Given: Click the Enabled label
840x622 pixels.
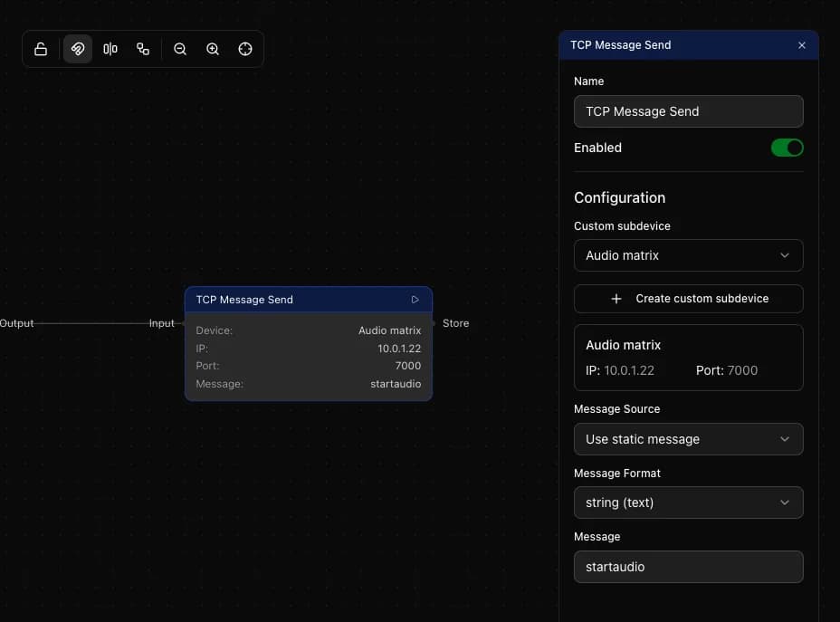Looking at the screenshot, I should pos(597,148).
